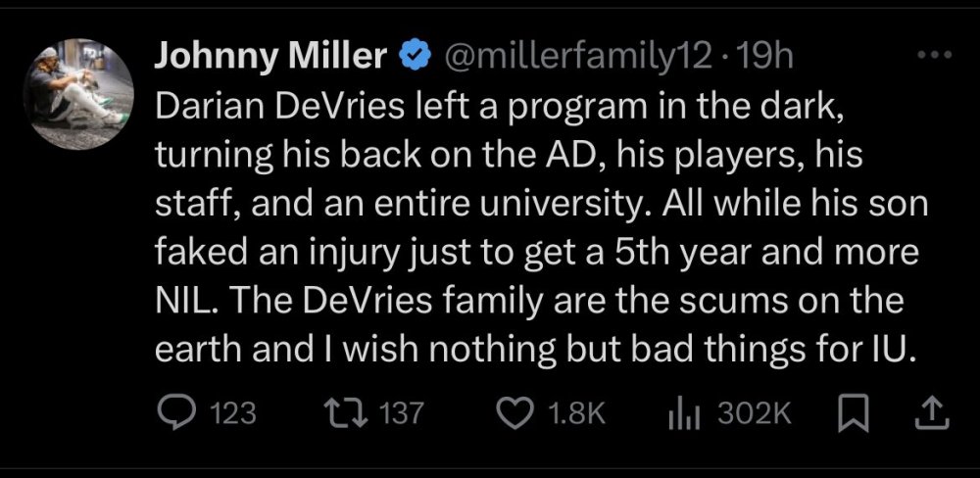Click the 302K views count
The width and height of the screenshot is (980, 478).
pyautogui.click(x=754, y=414)
